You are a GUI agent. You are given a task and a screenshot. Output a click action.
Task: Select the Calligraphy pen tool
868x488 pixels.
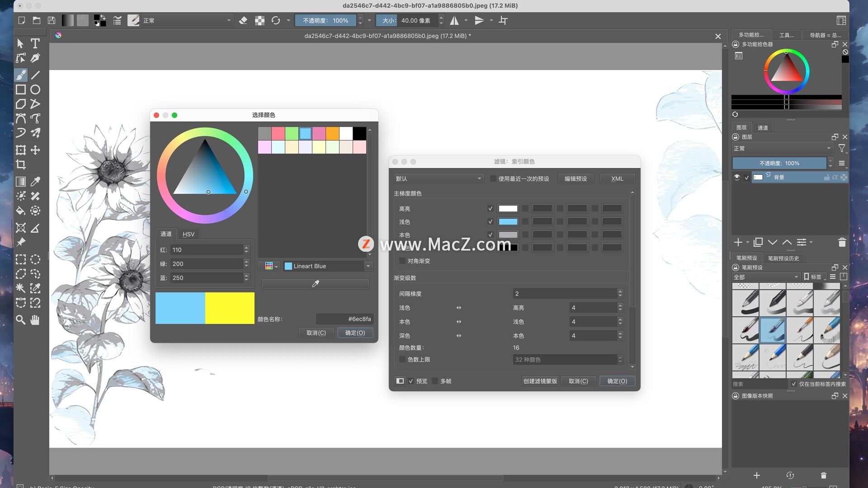pos(35,58)
